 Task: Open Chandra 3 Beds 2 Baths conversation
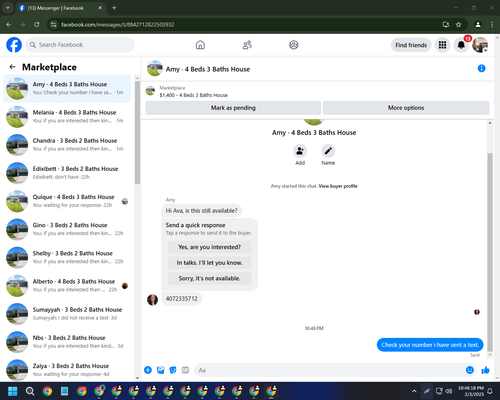(67, 145)
